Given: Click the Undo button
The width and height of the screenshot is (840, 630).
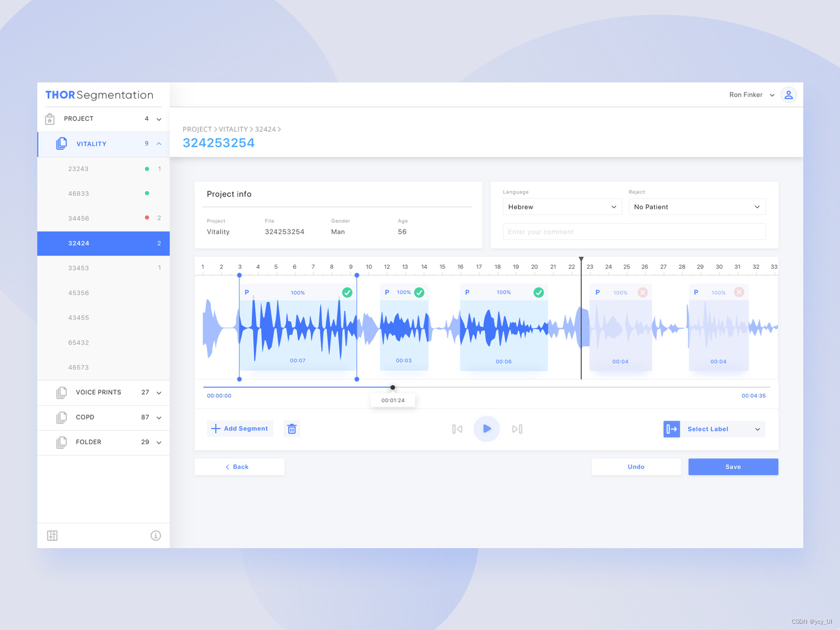Looking at the screenshot, I should pyautogui.click(x=636, y=467).
